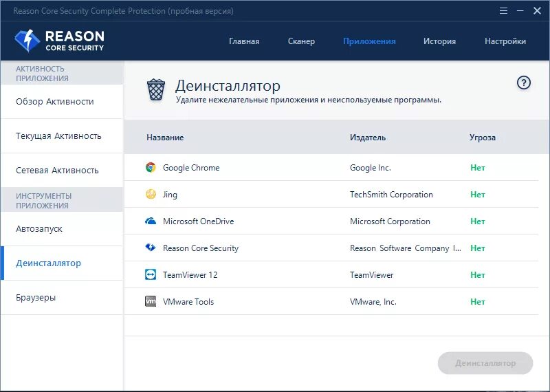Image resolution: width=550 pixels, height=392 pixels.
Task: Click publisher Reason Software Company
Action: click(x=406, y=248)
